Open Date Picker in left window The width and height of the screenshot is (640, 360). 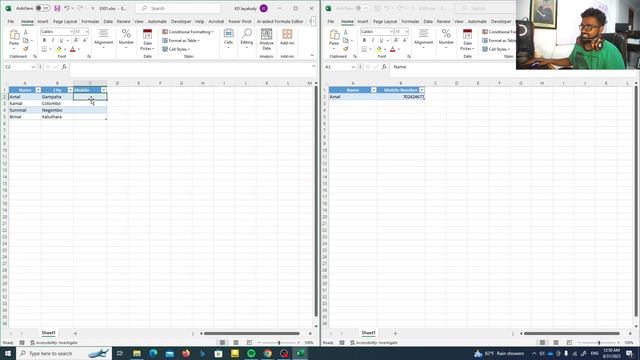click(x=147, y=40)
